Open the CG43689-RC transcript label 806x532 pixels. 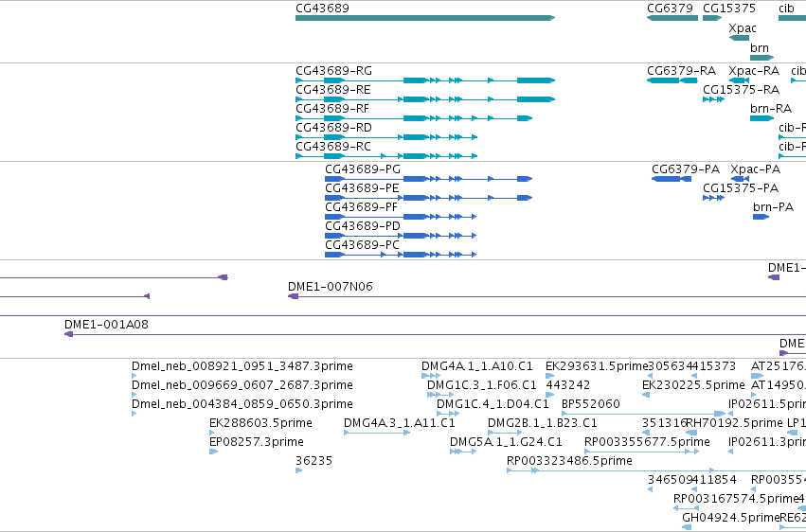pyautogui.click(x=333, y=147)
